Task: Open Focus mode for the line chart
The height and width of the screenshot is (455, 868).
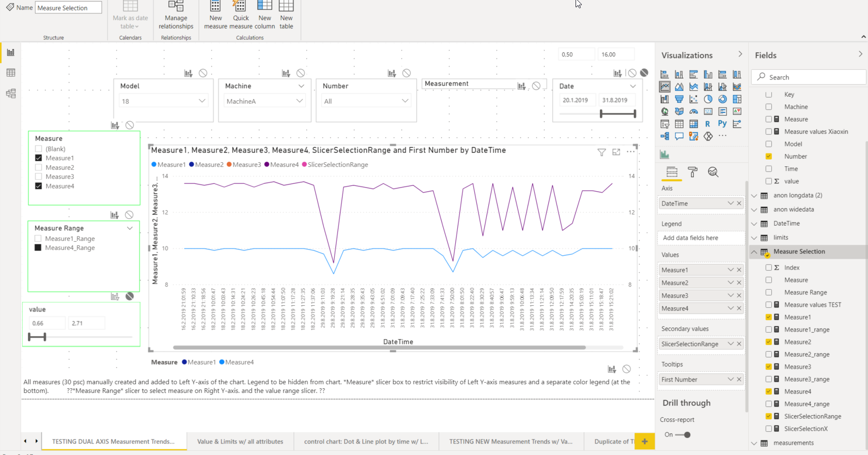Action: (x=616, y=152)
